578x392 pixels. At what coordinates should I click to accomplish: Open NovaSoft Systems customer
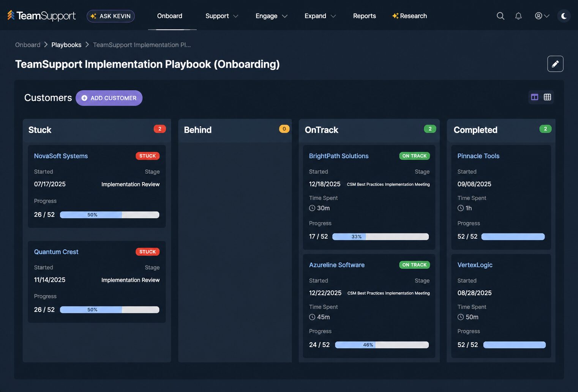61,156
